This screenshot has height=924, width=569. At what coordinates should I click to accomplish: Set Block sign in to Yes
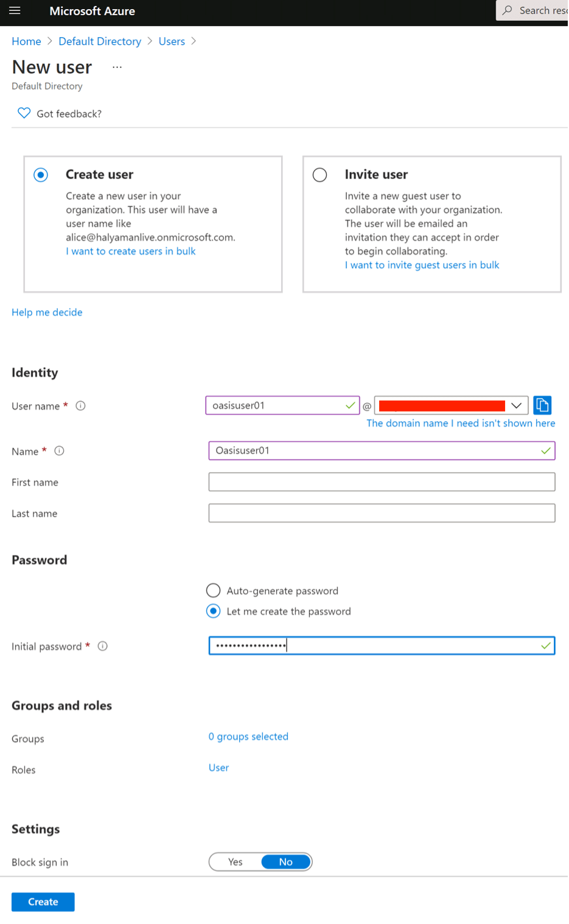click(x=236, y=862)
